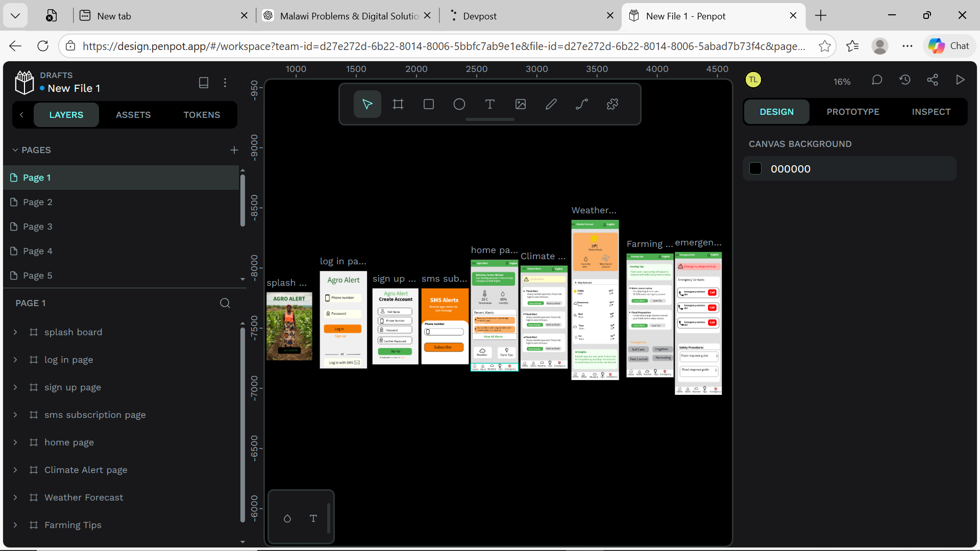Start the prototype view mode
Image resolution: width=980 pixels, height=551 pixels.
(960, 80)
